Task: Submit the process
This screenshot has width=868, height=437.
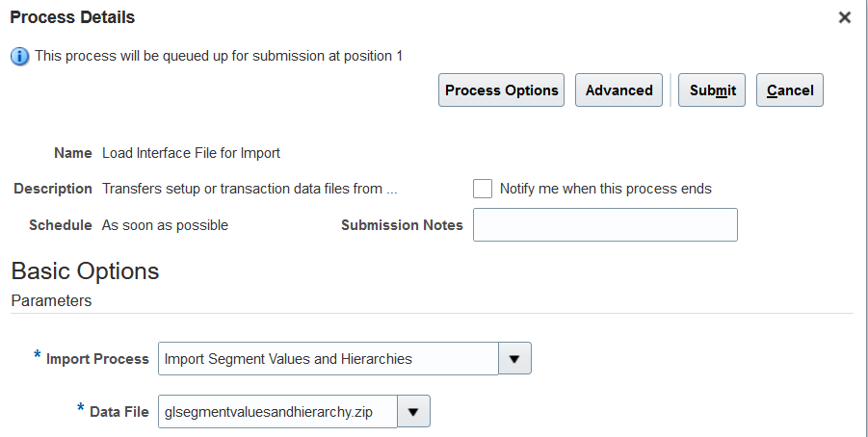Action: click(x=712, y=90)
